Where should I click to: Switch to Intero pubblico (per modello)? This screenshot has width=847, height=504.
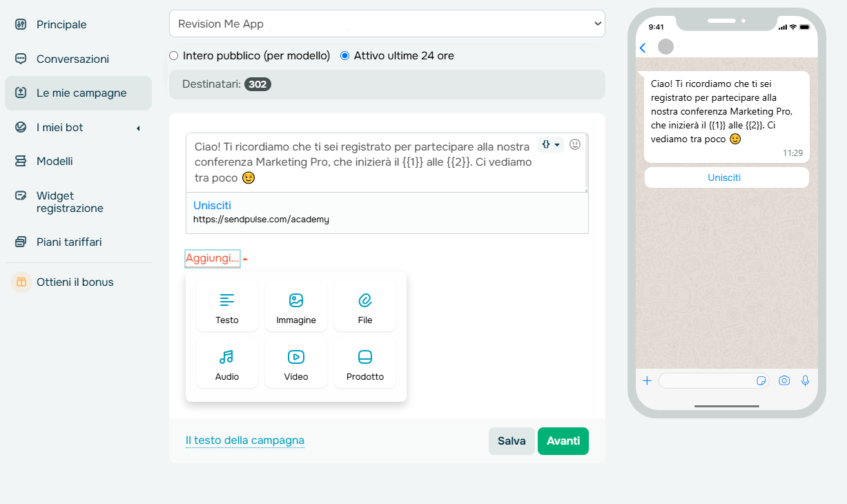[x=173, y=55]
